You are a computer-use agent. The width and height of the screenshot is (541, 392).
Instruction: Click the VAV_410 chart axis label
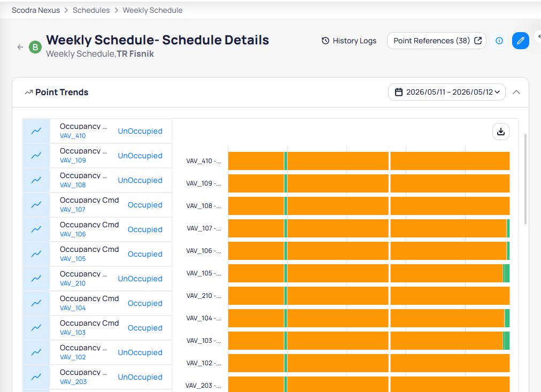(204, 161)
